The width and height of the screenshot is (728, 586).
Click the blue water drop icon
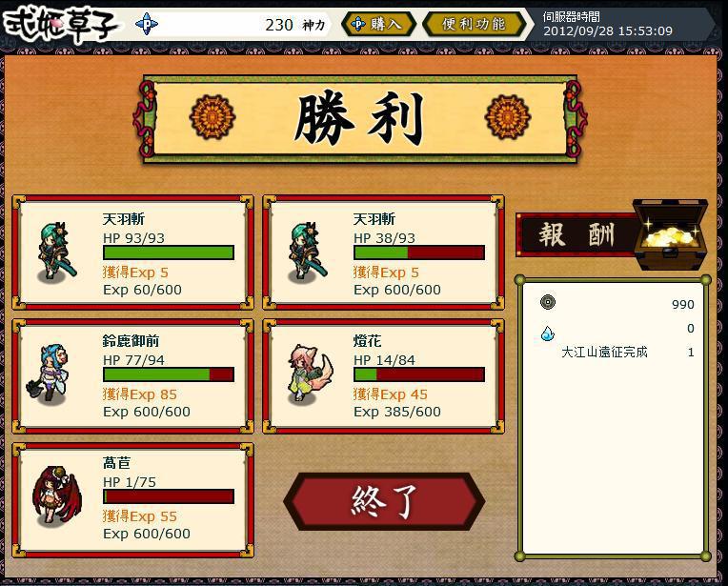click(x=548, y=333)
